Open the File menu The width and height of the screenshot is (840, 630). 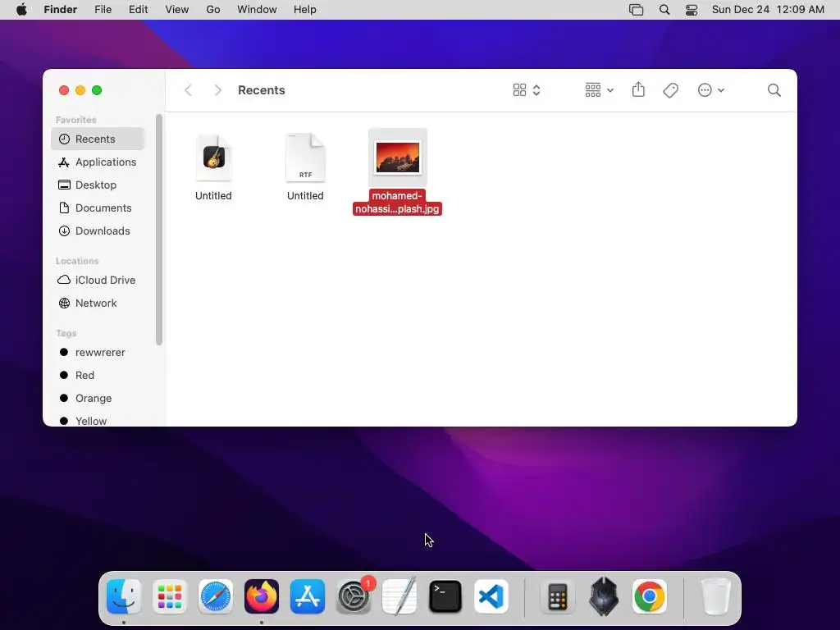103,10
